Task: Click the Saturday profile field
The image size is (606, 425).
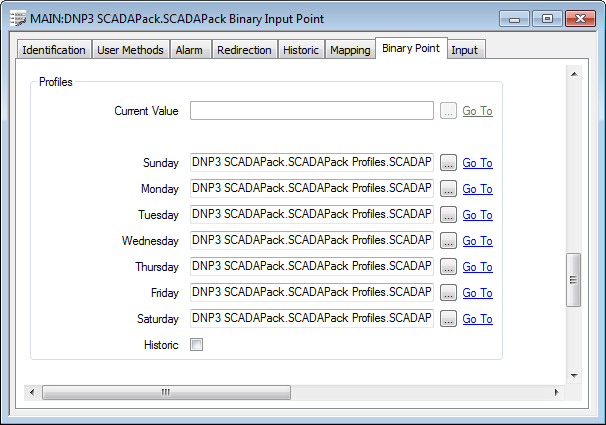Action: (x=312, y=318)
